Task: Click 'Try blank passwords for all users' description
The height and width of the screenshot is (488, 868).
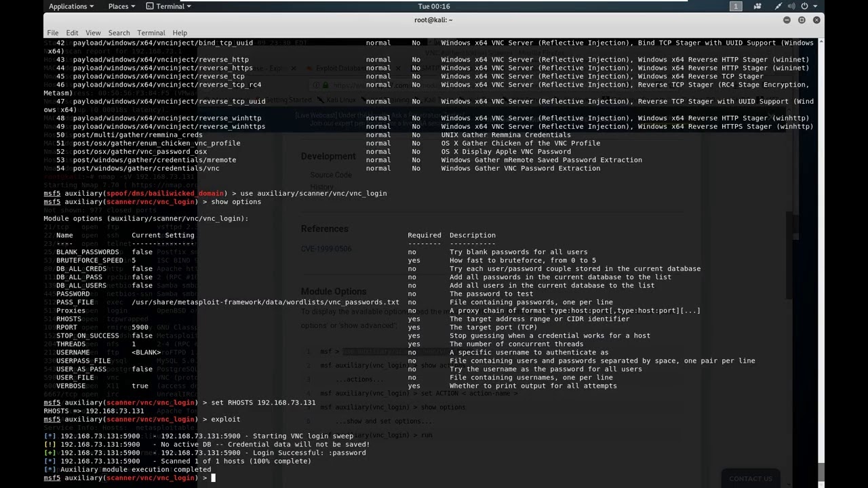Action: (x=519, y=252)
